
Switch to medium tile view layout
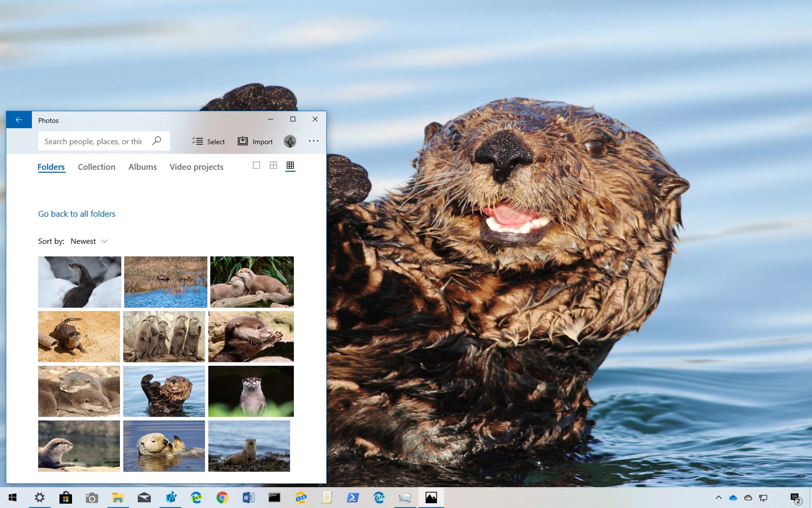pyautogui.click(x=273, y=165)
